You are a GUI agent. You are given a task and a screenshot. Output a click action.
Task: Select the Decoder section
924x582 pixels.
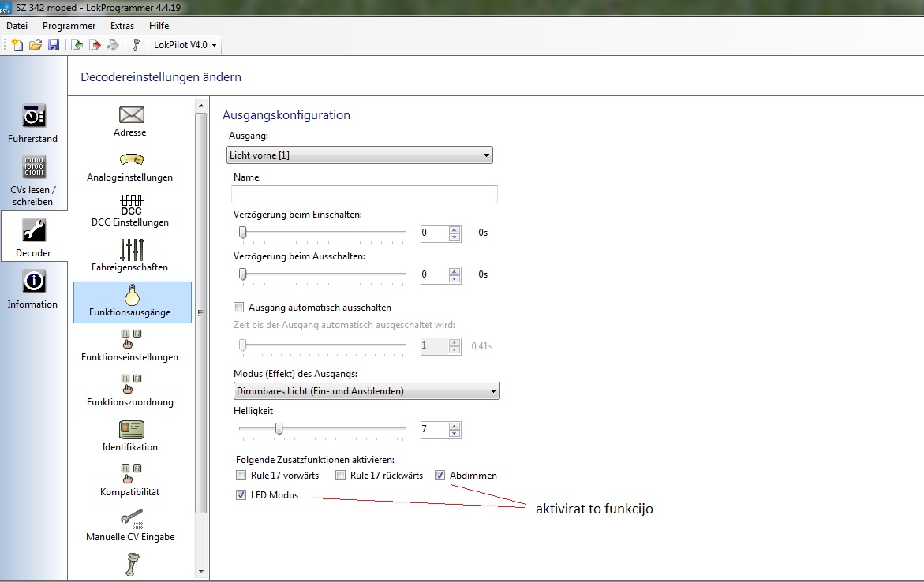pyautogui.click(x=34, y=237)
